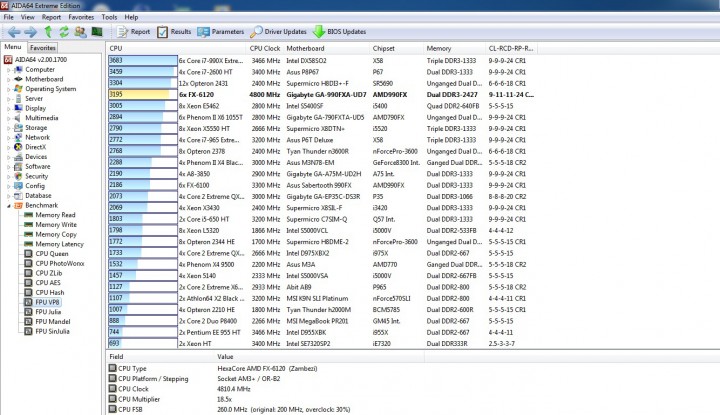Expand the Storage tree node
Viewport: 720px width, 415px height.
click(x=8, y=128)
